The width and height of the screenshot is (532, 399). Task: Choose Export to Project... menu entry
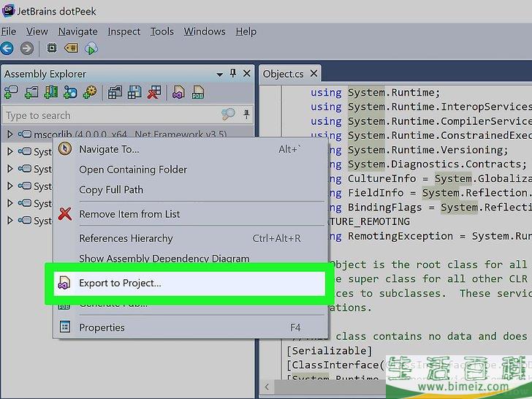189,283
